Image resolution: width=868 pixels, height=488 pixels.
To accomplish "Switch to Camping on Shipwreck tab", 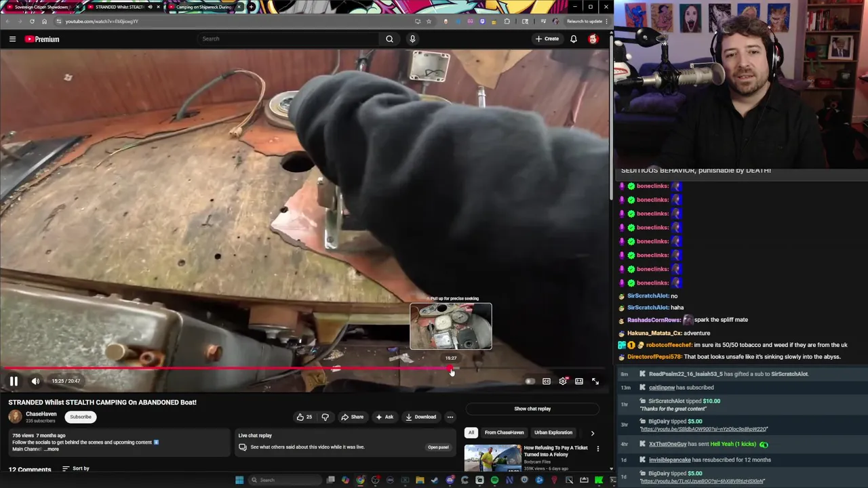I will click(x=202, y=7).
